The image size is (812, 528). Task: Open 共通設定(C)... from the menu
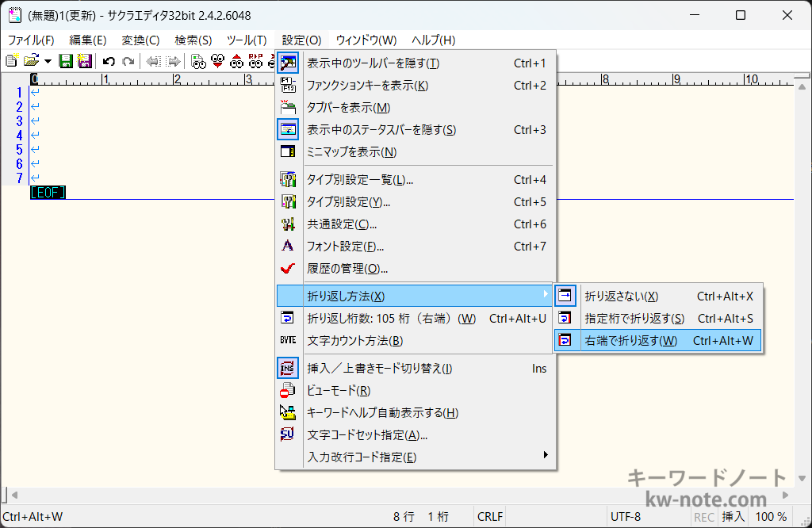[342, 224]
